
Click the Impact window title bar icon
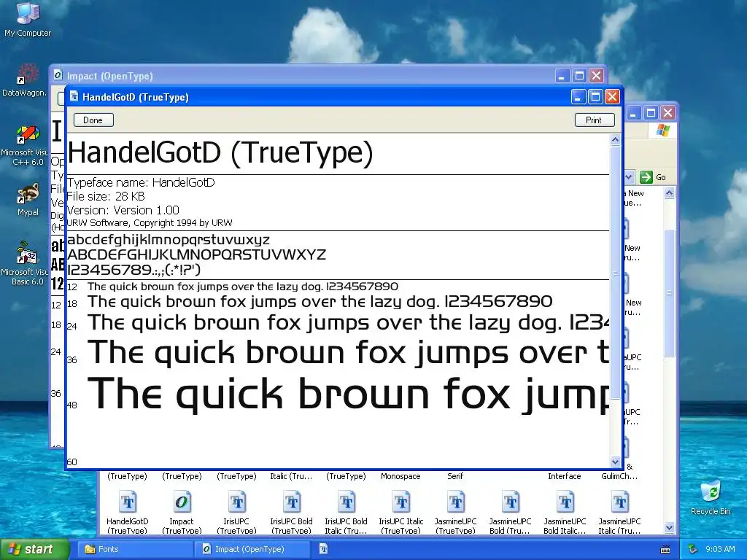point(58,75)
